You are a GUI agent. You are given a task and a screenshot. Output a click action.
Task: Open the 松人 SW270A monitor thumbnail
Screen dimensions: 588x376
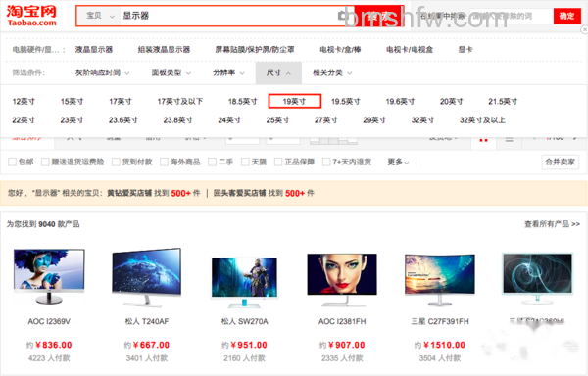pyautogui.click(x=244, y=282)
